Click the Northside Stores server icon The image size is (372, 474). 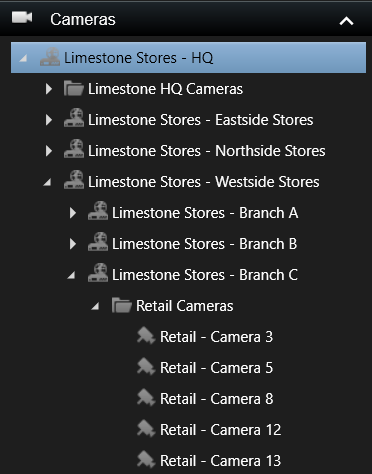74,148
